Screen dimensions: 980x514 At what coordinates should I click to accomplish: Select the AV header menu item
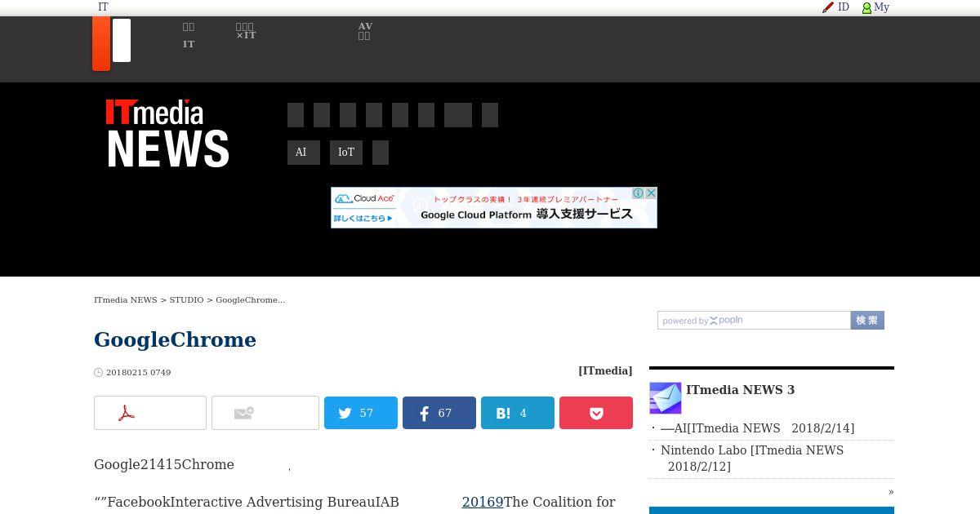pos(365,31)
